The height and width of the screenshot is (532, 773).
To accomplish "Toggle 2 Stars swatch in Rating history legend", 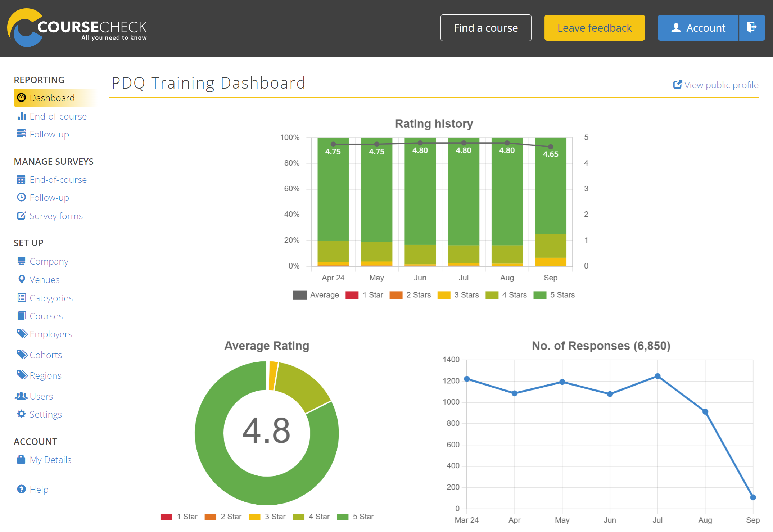I will pyautogui.click(x=396, y=295).
